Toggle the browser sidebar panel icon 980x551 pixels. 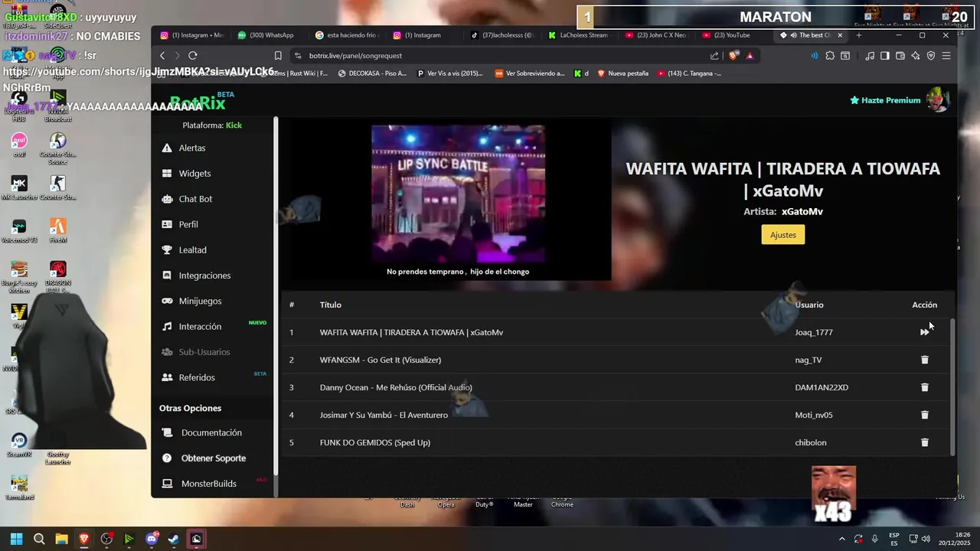[x=885, y=55]
